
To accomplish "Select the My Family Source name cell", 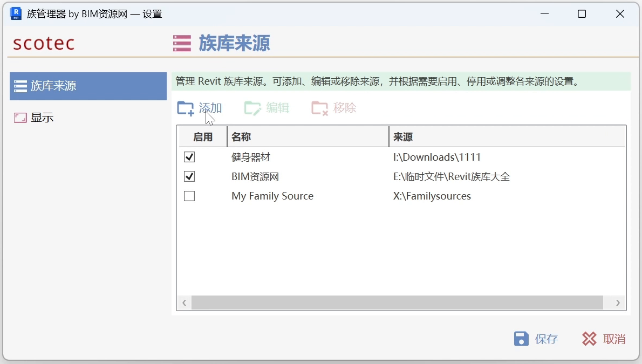I will pos(272,196).
